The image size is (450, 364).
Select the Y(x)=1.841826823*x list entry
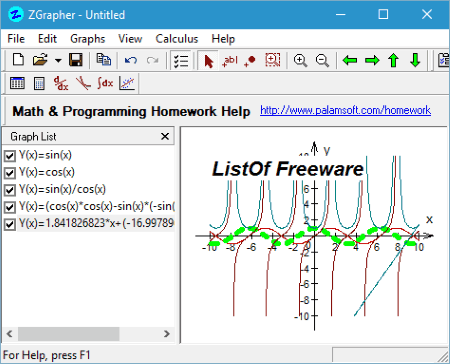tap(96, 223)
